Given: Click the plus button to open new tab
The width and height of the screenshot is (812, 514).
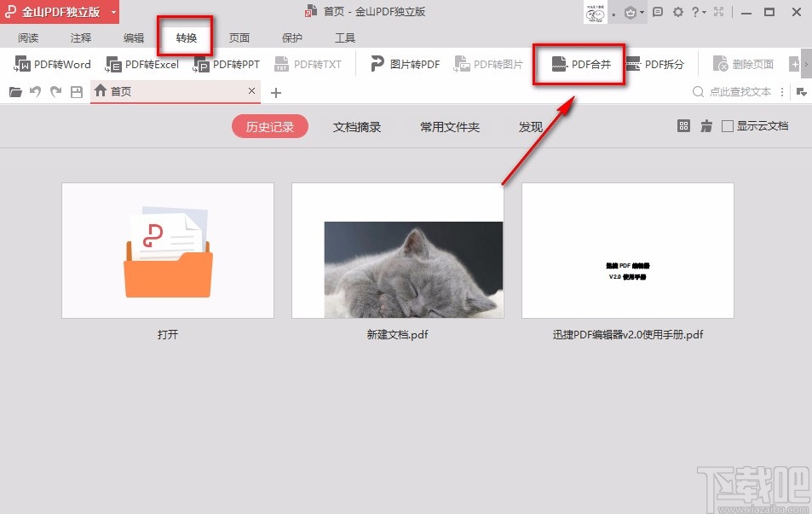Looking at the screenshot, I should point(275,91).
